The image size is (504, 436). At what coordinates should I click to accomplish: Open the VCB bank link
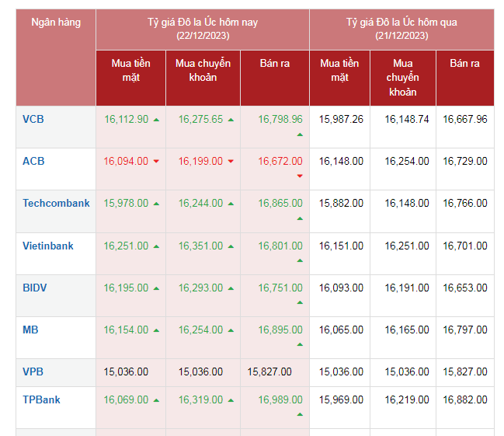coord(33,119)
